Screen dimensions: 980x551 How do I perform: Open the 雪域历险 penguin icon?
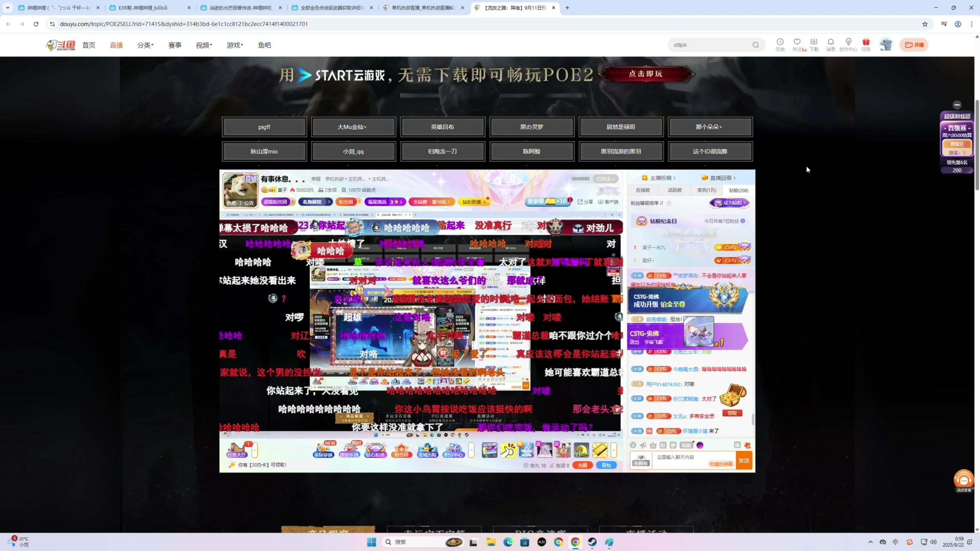[x=427, y=450]
